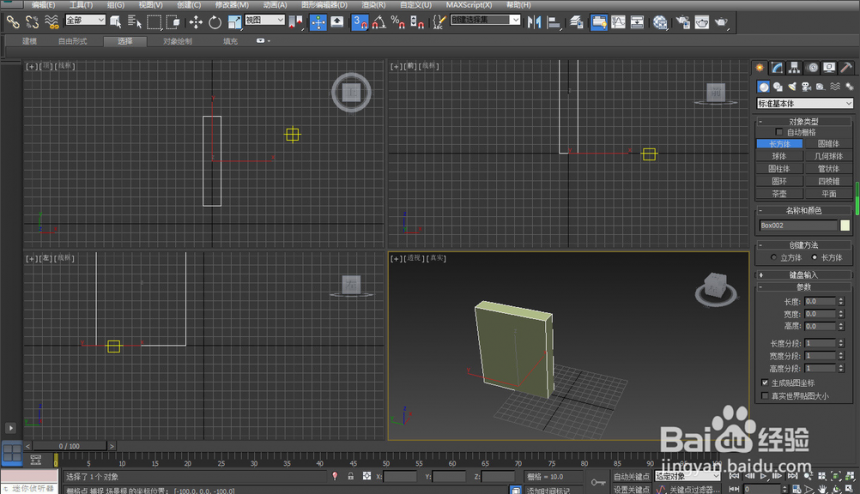Open the Curve Editor icon
The image size is (860, 494).
[x=618, y=22]
